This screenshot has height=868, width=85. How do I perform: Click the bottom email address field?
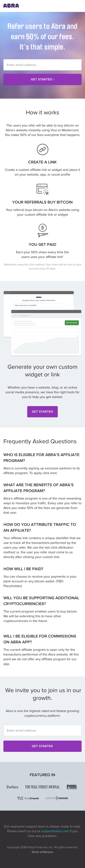click(42, 731)
